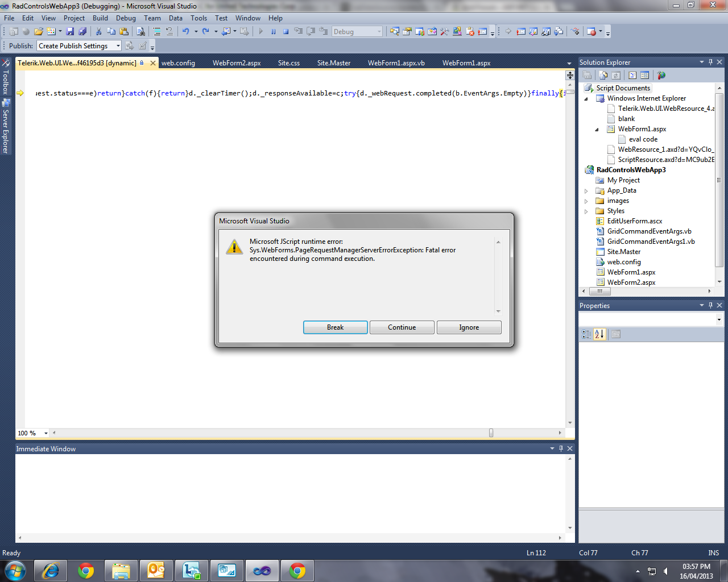The width and height of the screenshot is (728, 582).
Task: Click the Continue button in error dialog
Action: point(402,327)
